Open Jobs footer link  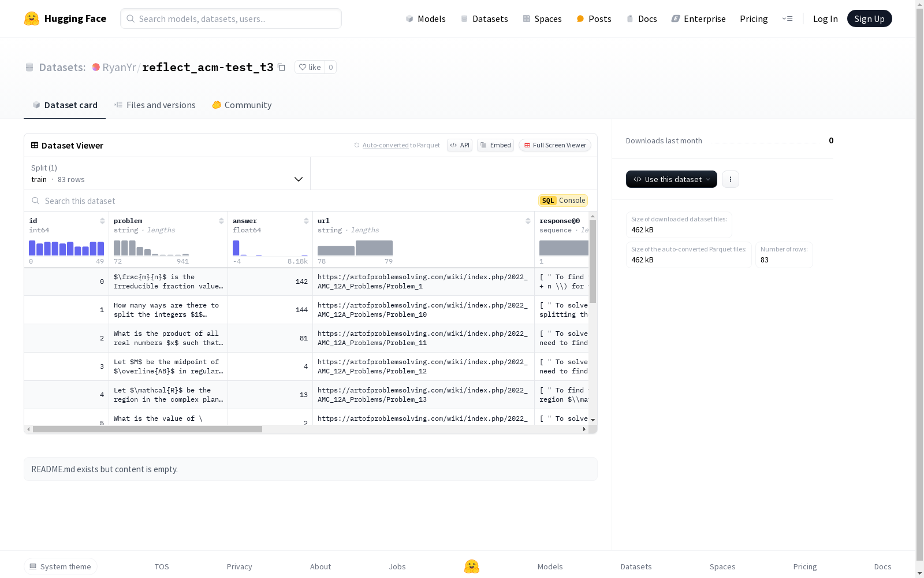[x=397, y=566]
